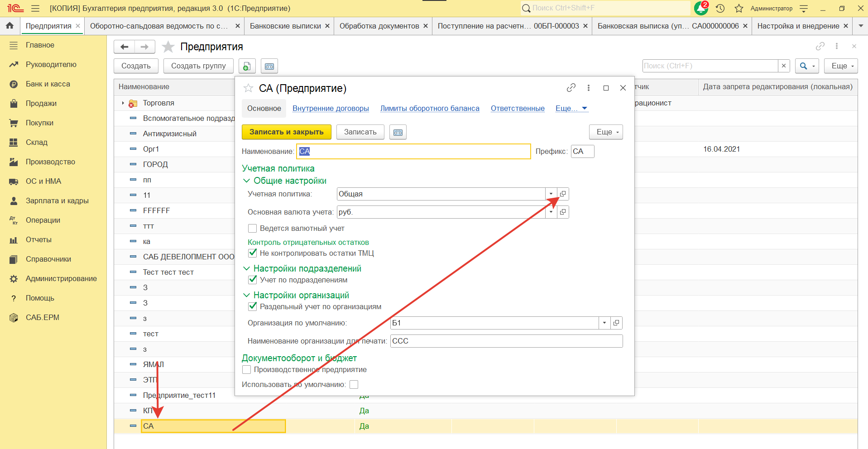Select Антикризисный row in list
This screenshot has height=449, width=868.
coord(170,134)
